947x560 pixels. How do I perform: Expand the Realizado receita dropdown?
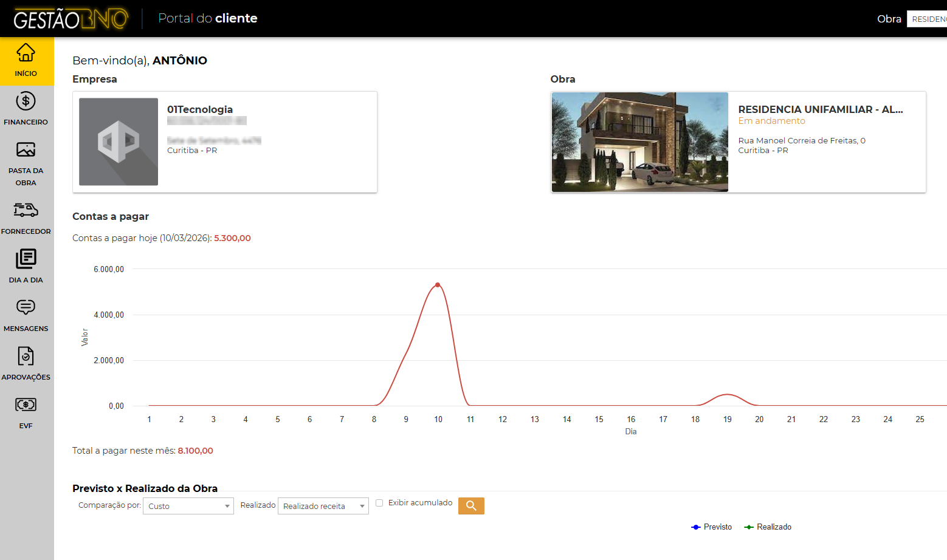pyautogui.click(x=323, y=506)
